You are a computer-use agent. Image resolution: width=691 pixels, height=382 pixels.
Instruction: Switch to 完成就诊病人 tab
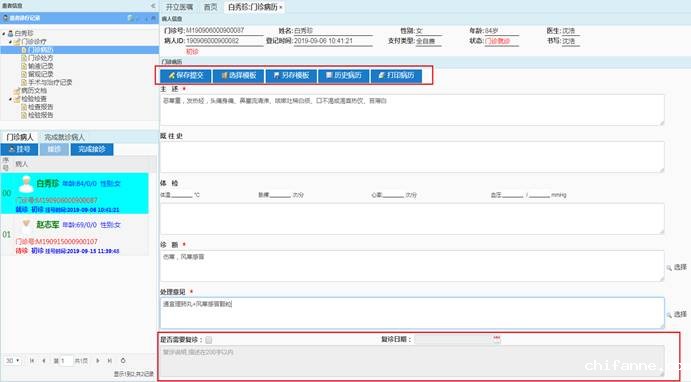64,137
